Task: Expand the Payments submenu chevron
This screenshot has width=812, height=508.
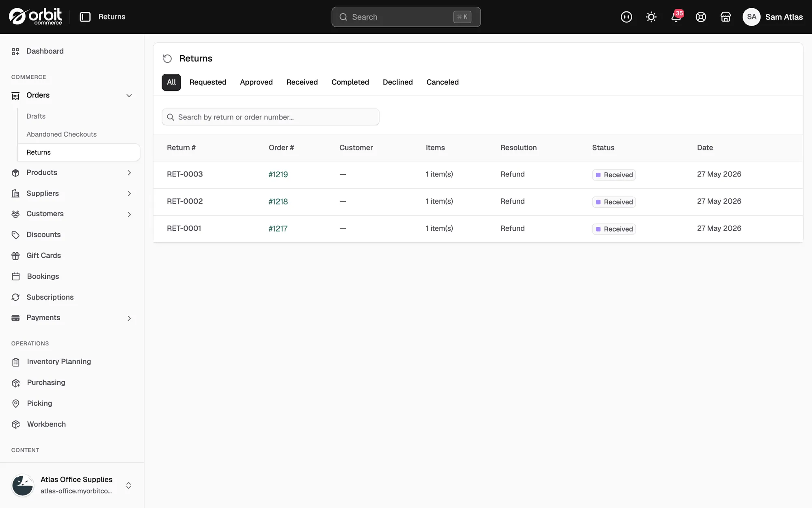Action: click(x=129, y=318)
